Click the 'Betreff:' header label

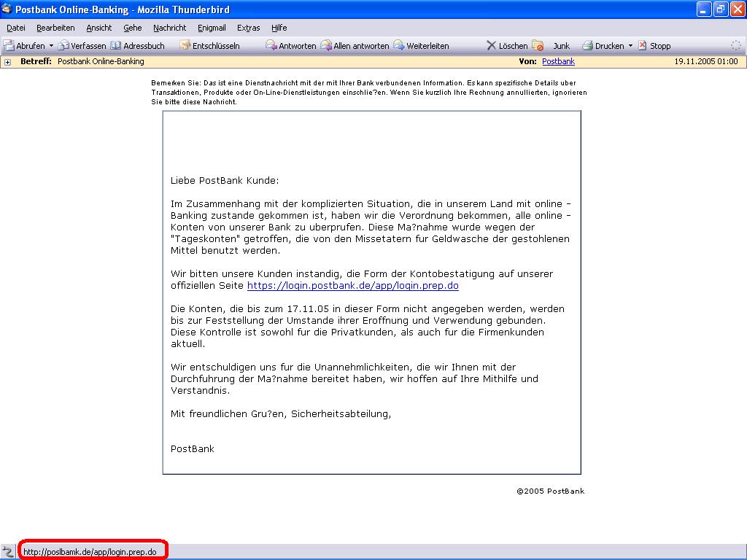coord(36,61)
